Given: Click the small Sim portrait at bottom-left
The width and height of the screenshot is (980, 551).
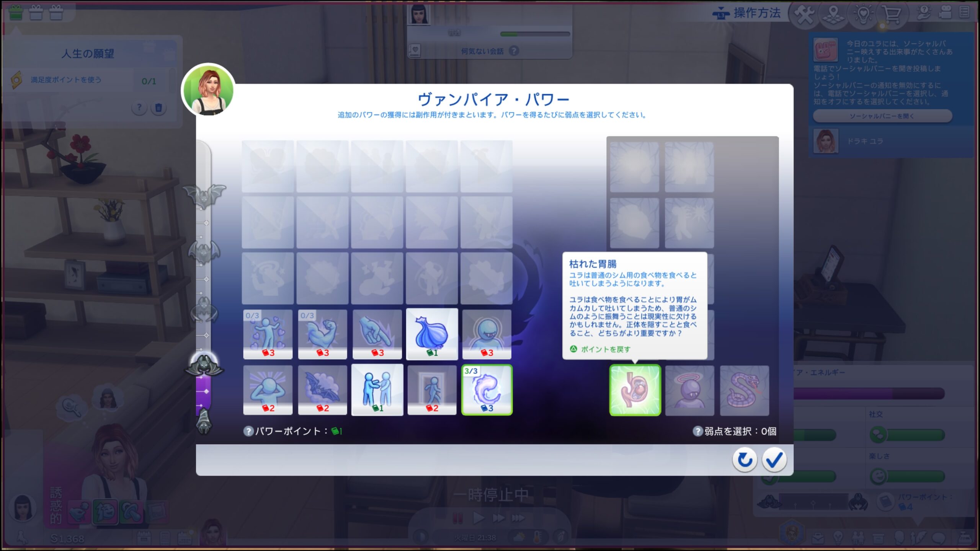Looking at the screenshot, I should coord(23,508).
